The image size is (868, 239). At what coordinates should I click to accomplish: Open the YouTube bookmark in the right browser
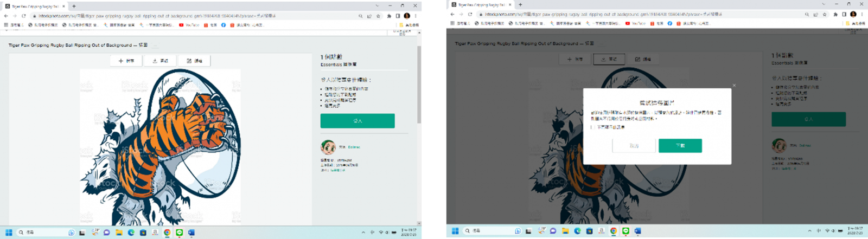click(x=636, y=23)
